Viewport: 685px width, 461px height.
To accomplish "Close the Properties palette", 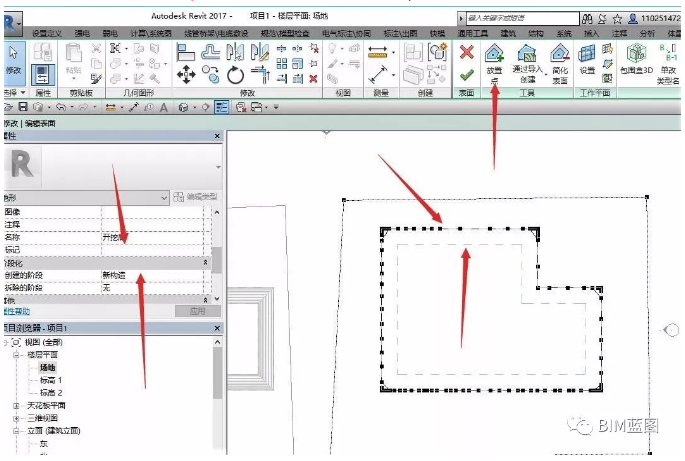I will [x=217, y=136].
